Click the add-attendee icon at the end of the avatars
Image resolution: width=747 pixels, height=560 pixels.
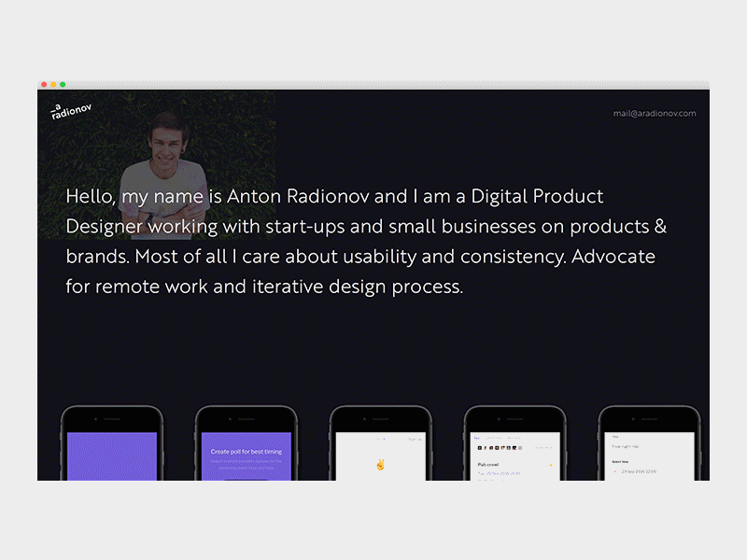tap(520, 447)
